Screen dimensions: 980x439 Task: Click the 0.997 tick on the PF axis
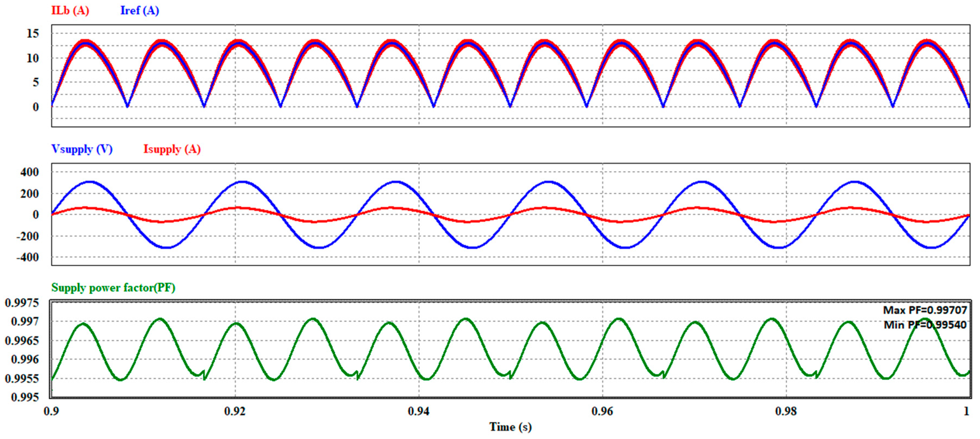[x=25, y=322]
